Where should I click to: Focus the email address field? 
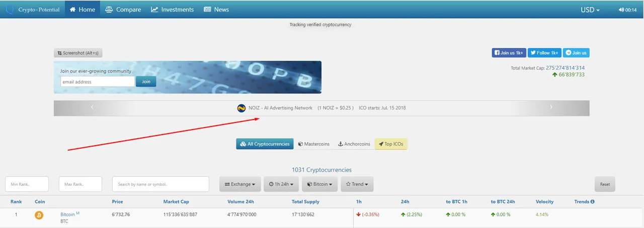[x=98, y=81]
